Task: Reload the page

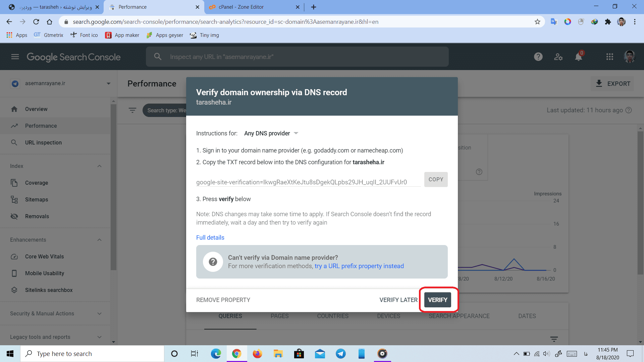Action: [36, 22]
